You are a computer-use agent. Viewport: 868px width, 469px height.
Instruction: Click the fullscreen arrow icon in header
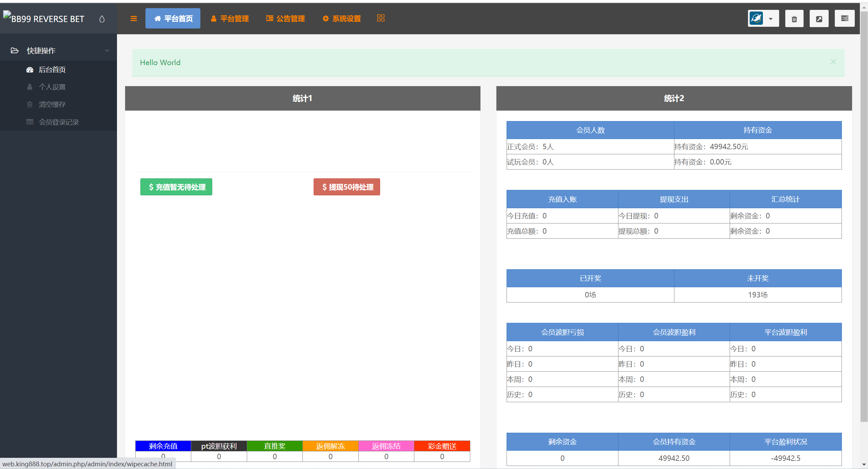(819, 19)
